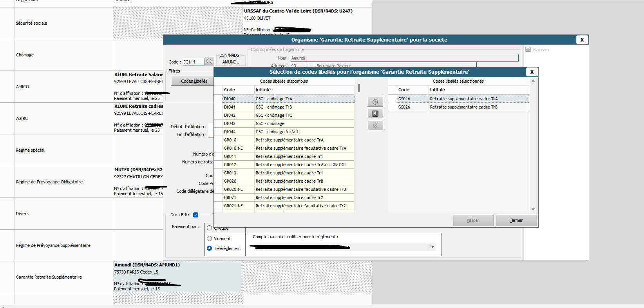Select row DI044 GSC - chômage forfait
644x308 pixels.
point(284,132)
